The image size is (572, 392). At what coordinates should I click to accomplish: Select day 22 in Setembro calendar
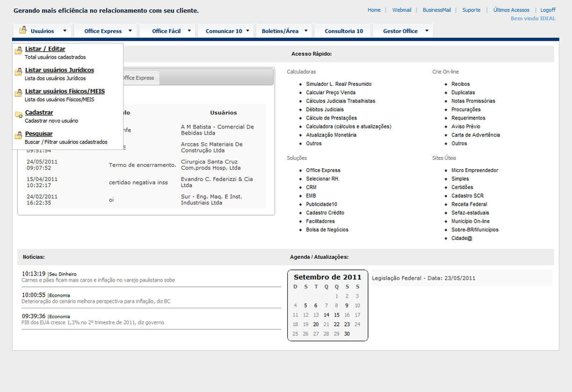(x=337, y=324)
